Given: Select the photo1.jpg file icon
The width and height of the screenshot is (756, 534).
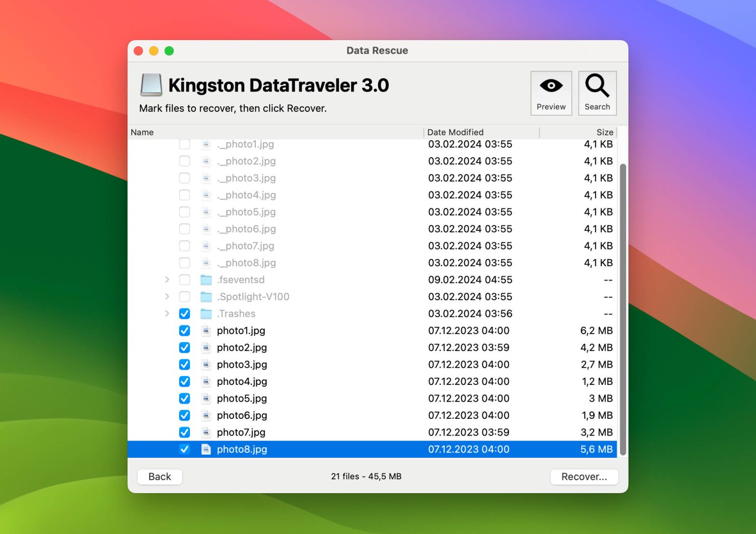Looking at the screenshot, I should click(x=206, y=331).
